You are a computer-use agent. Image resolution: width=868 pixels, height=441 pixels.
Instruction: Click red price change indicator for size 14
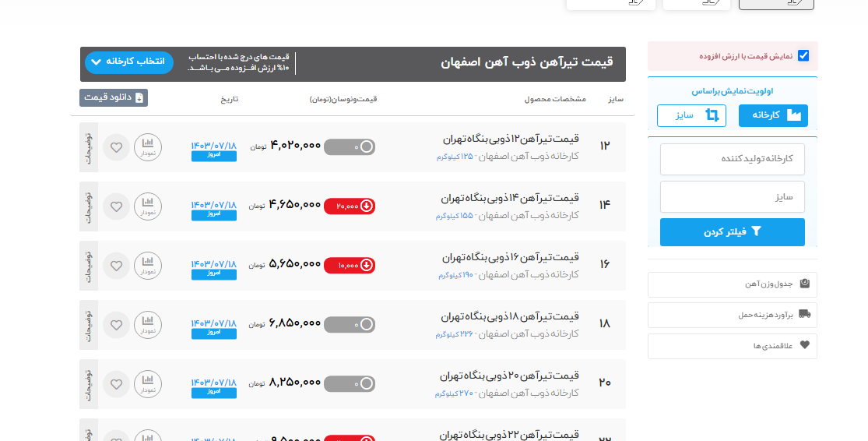click(x=350, y=206)
